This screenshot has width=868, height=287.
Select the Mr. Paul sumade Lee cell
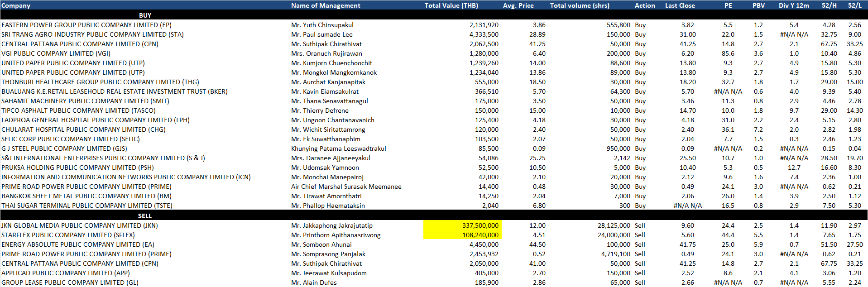click(321, 34)
